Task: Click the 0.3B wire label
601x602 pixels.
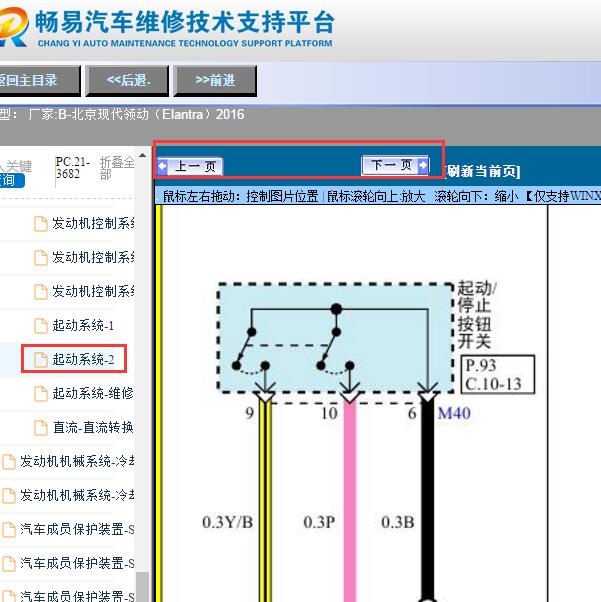Action: pos(398,522)
